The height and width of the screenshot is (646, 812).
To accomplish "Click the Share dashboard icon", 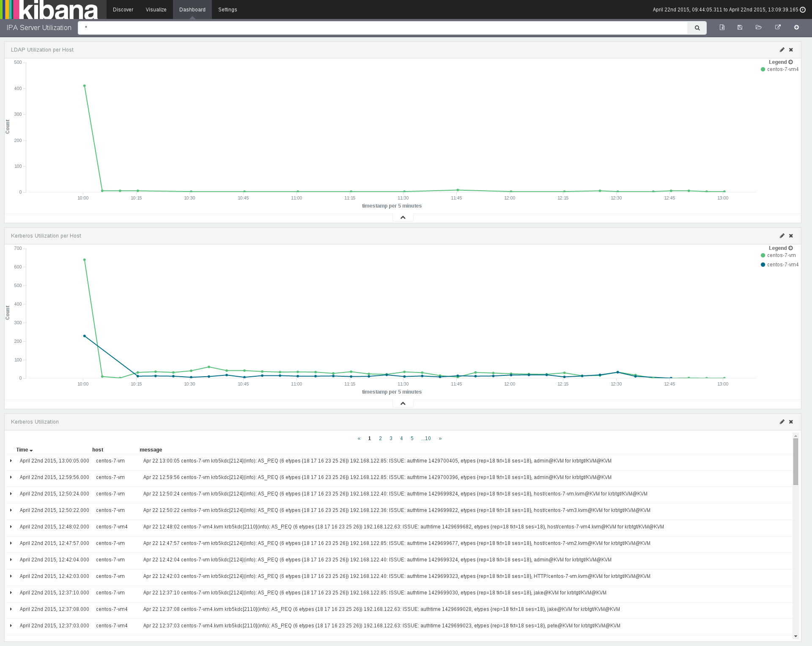I will [777, 27].
